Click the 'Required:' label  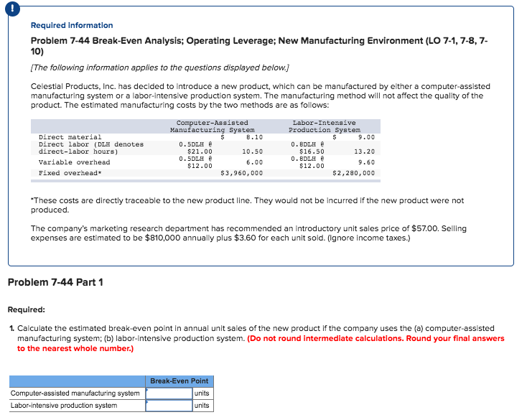pos(27,309)
